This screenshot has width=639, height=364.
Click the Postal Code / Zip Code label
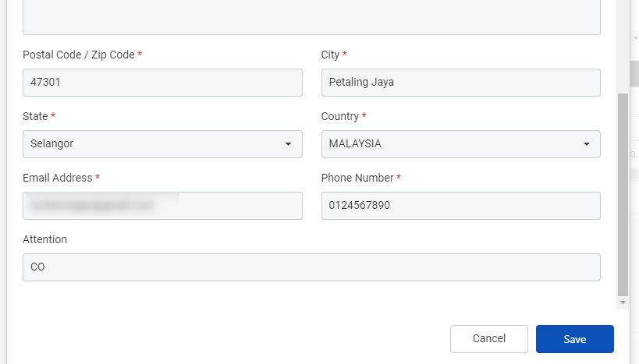79,55
